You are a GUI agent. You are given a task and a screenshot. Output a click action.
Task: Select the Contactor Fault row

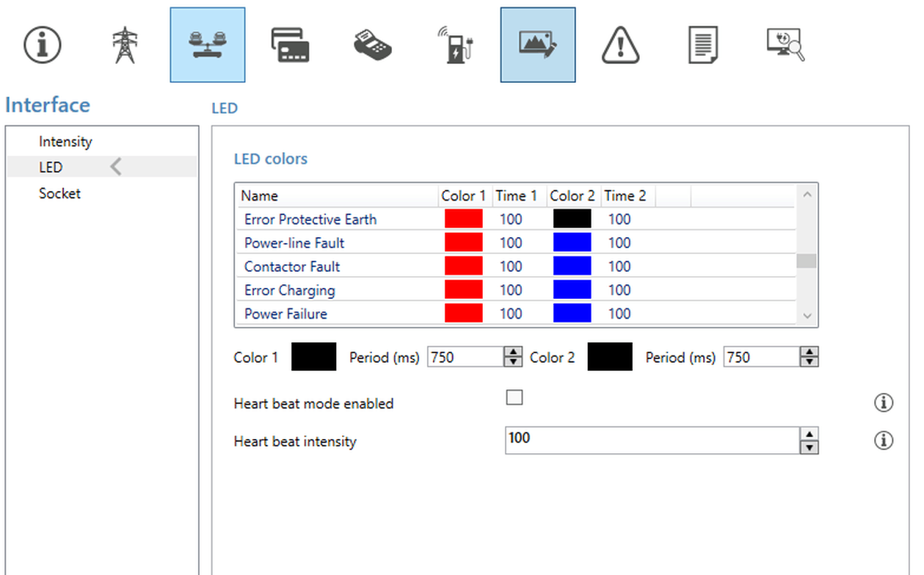(x=515, y=266)
